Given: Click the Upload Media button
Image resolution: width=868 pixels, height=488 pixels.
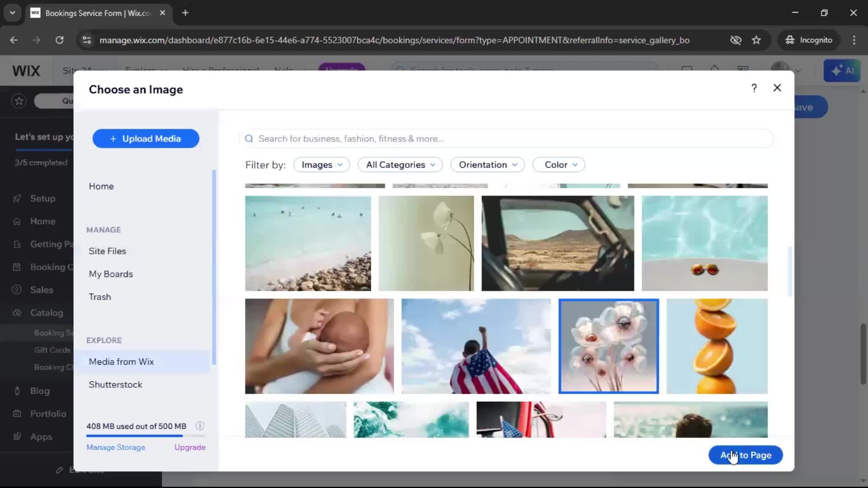Looking at the screenshot, I should tap(146, 139).
